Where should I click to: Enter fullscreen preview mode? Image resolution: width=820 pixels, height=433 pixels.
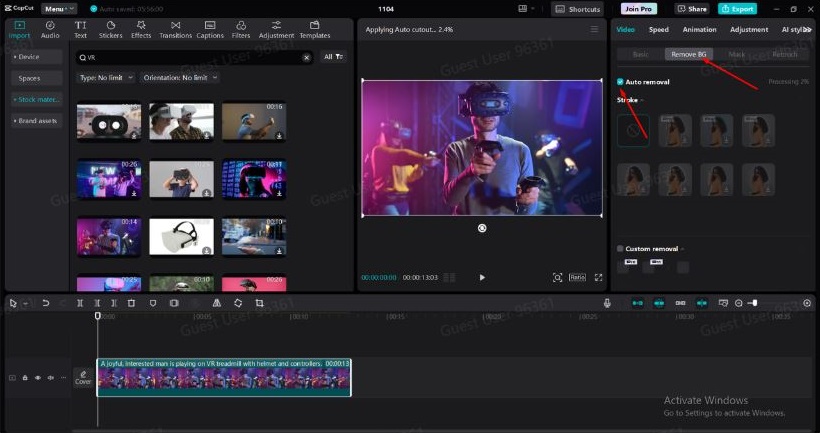[598, 277]
